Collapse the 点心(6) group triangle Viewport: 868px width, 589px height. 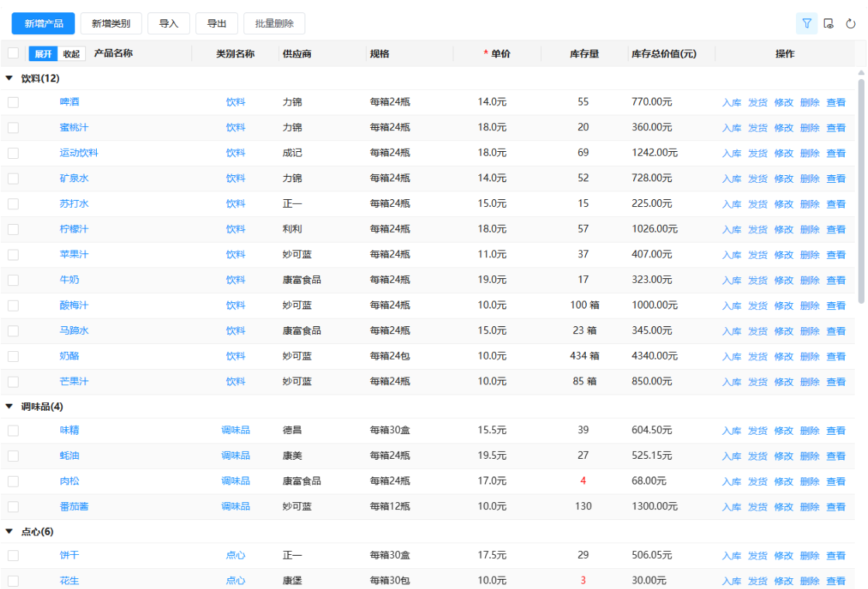(9, 532)
